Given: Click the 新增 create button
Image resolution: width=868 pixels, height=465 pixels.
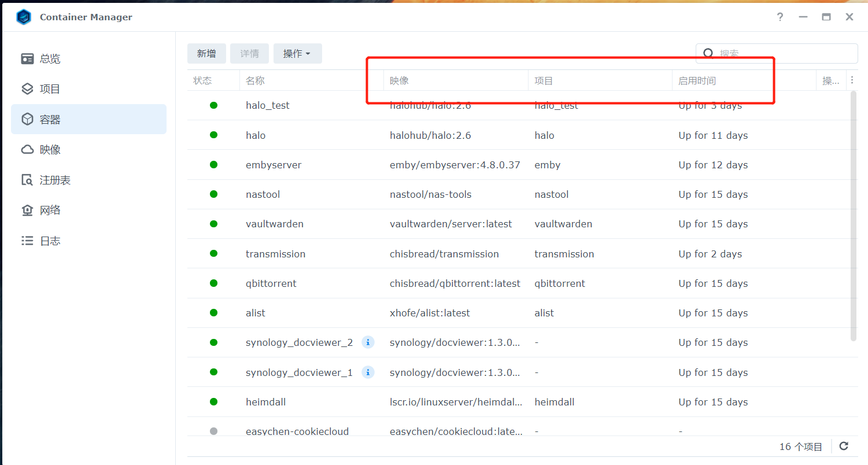Looking at the screenshot, I should (206, 53).
